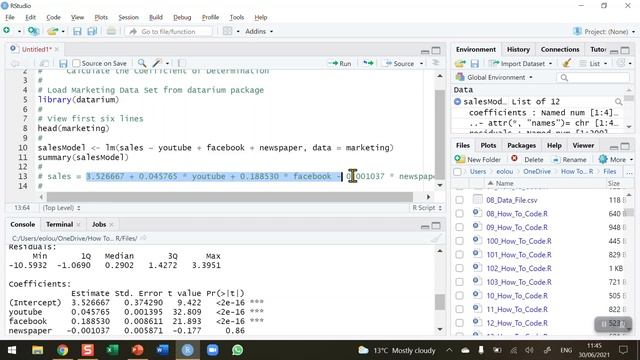Screen dimensions: 640x360
Task: Click the Go to file/function field
Action: [169, 31]
